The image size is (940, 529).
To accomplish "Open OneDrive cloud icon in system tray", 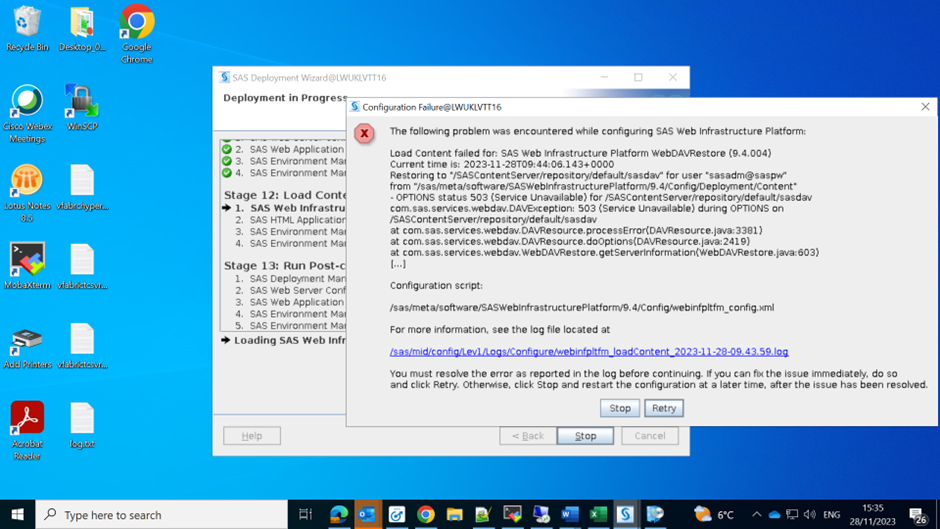I will [774, 515].
